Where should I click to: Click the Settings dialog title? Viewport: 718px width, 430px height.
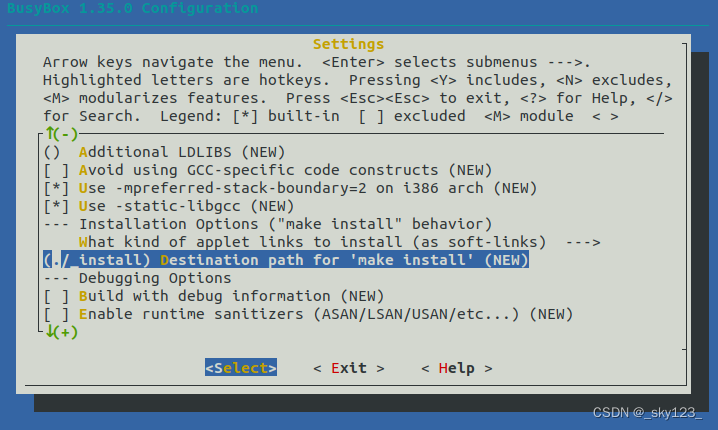[x=348, y=44]
